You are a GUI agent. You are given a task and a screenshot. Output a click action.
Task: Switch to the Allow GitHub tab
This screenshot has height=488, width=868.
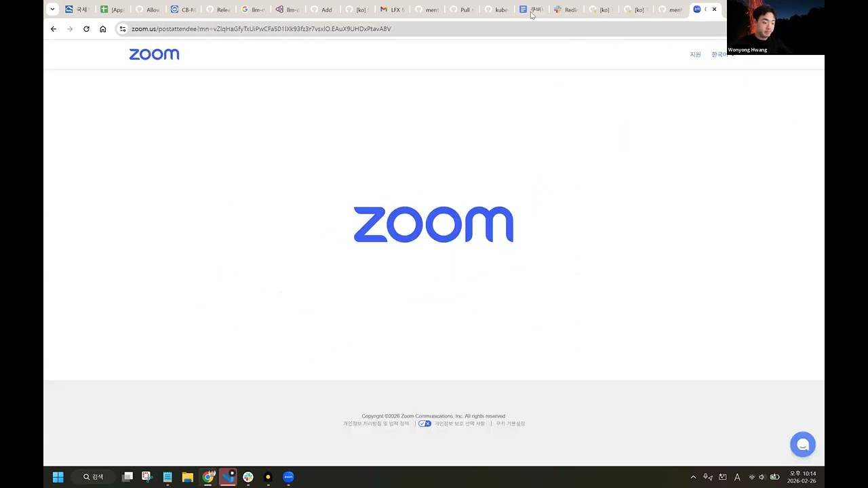tap(148, 9)
